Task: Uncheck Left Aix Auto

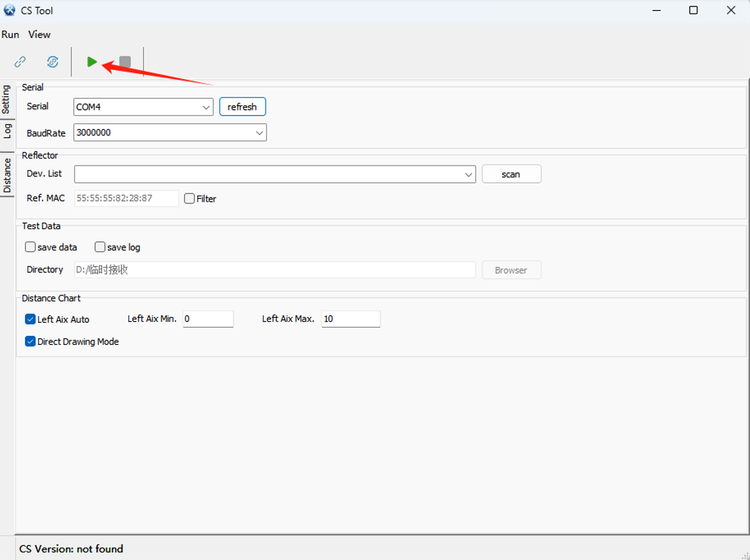Action: [x=30, y=319]
